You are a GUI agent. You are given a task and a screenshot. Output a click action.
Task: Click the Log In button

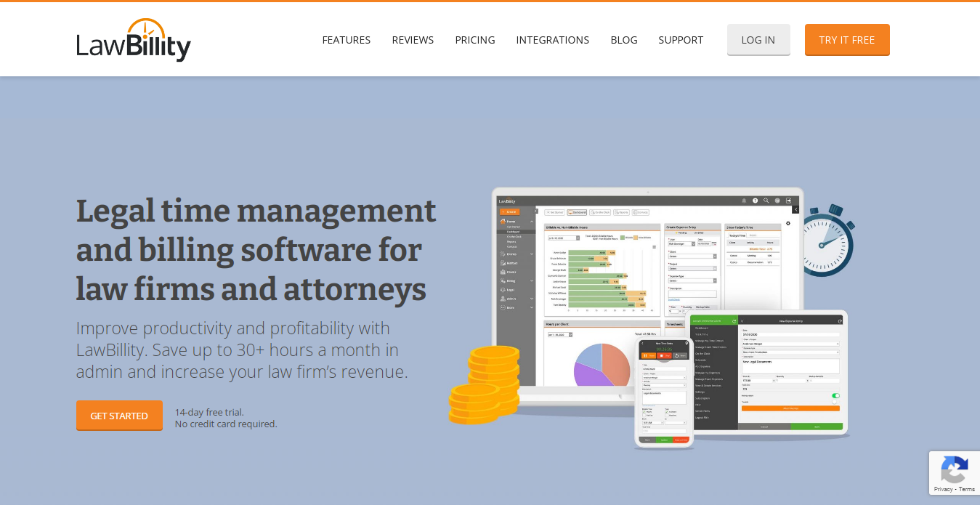tap(758, 40)
